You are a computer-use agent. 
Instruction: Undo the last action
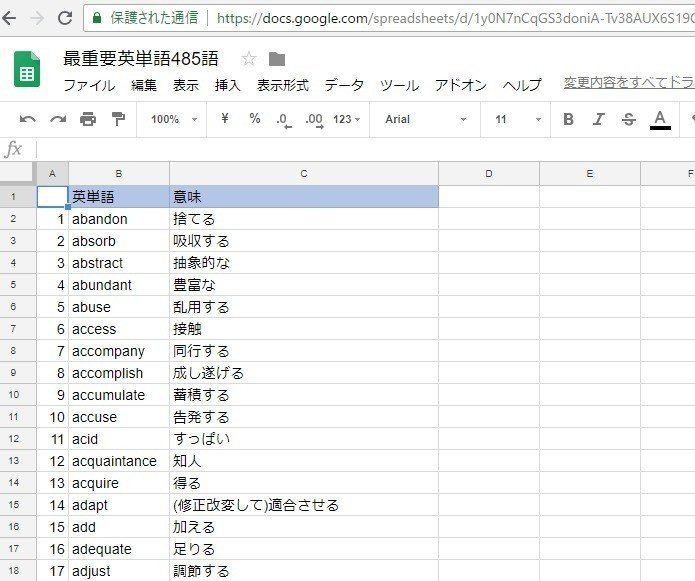27,119
